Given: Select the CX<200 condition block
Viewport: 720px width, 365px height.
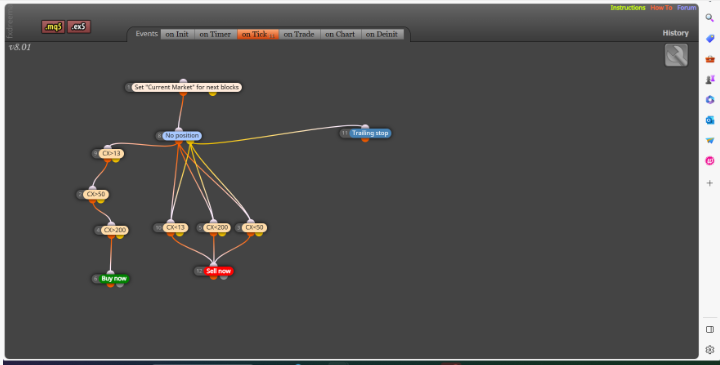Looking at the screenshot, I should [217, 228].
